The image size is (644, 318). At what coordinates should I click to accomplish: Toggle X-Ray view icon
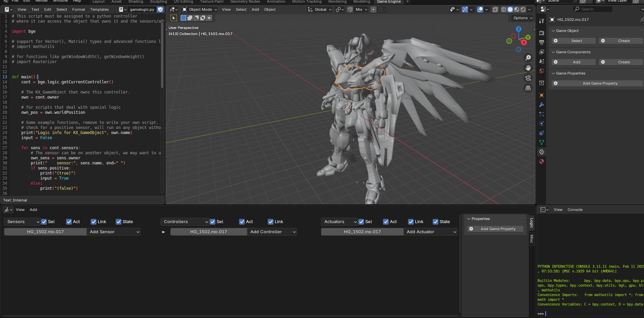coord(495,9)
